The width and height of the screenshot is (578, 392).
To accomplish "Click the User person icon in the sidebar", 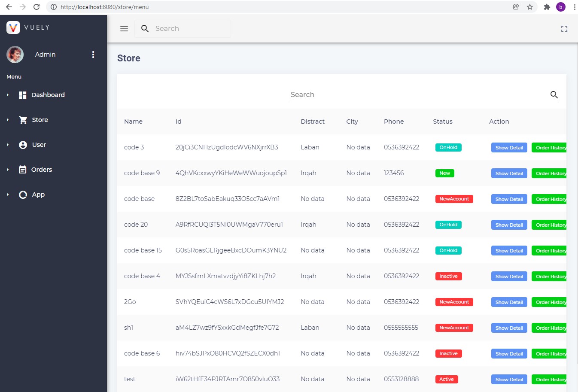I will 23,145.
